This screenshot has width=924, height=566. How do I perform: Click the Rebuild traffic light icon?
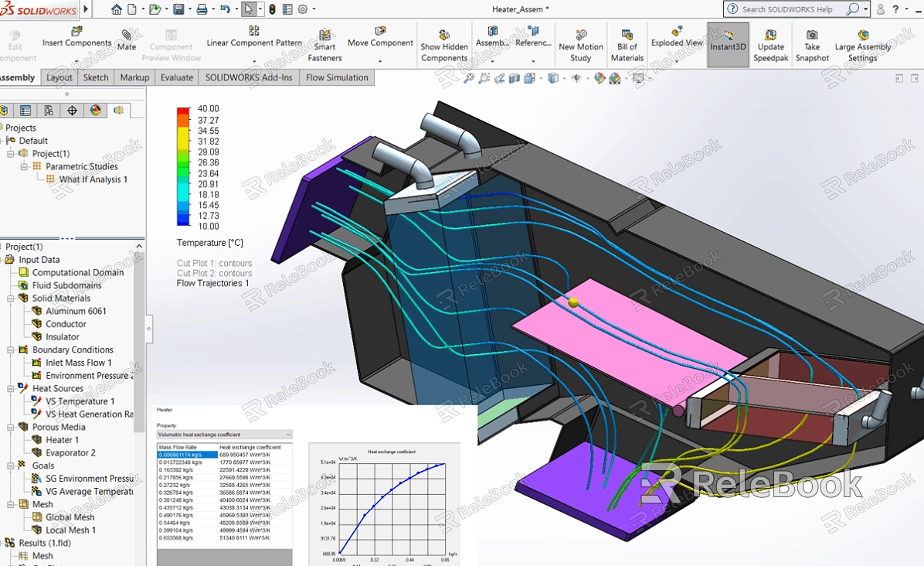272,9
